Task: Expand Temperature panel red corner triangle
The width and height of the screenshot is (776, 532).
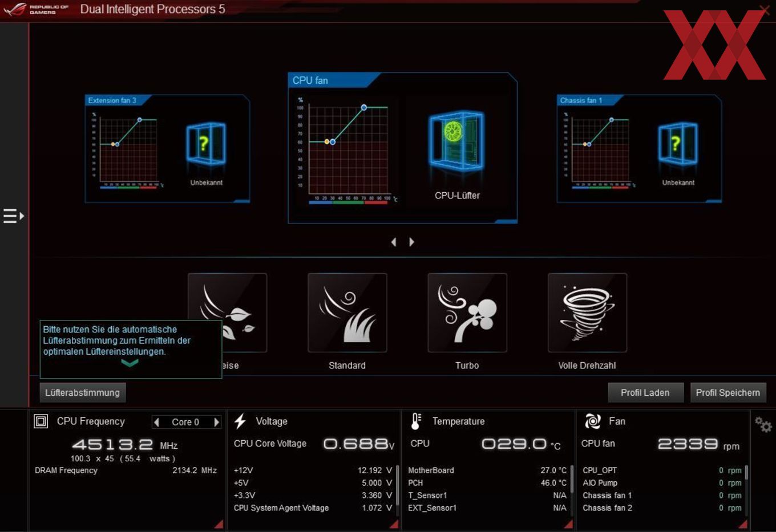Action: pyautogui.click(x=568, y=524)
